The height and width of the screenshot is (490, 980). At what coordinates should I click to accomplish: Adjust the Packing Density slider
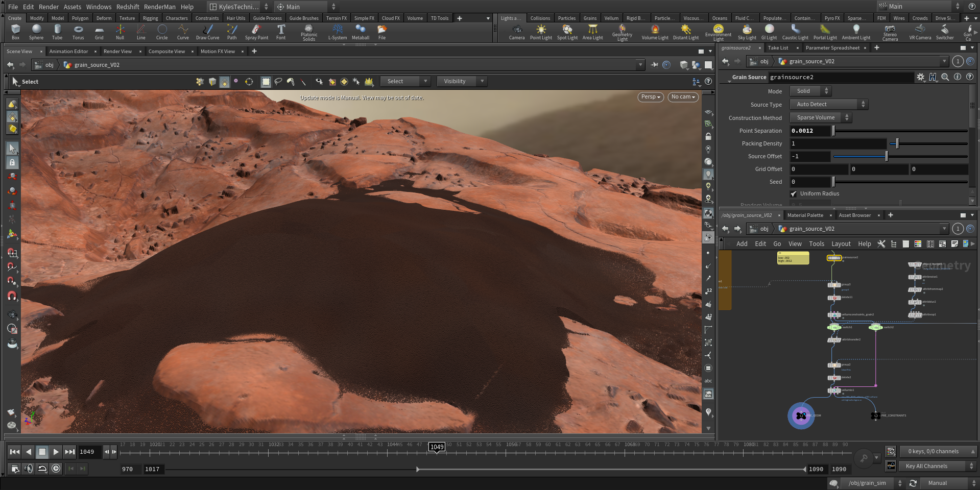(897, 144)
